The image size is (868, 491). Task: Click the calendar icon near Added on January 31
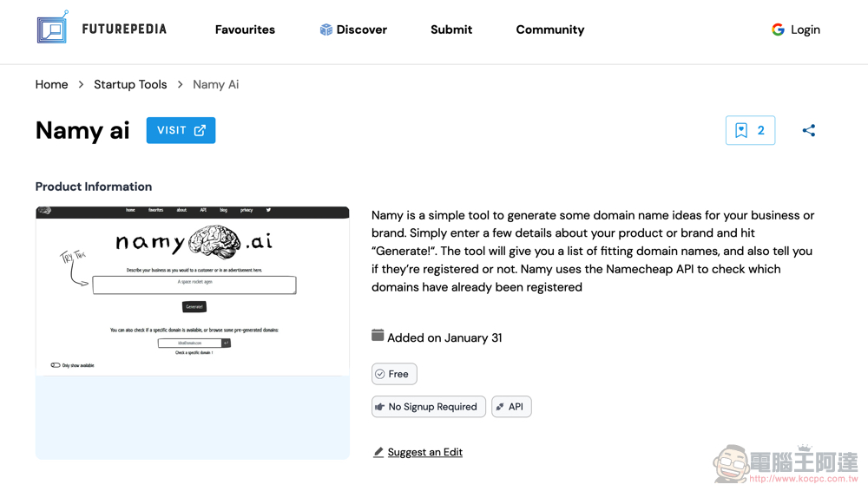coord(378,335)
